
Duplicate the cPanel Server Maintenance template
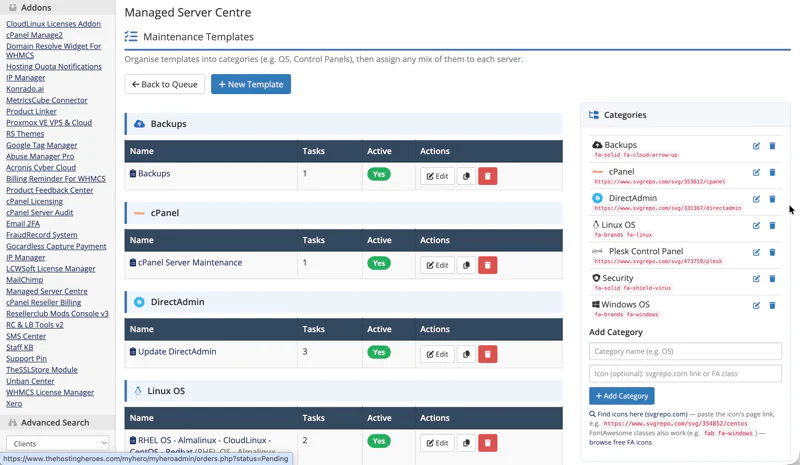(x=466, y=265)
